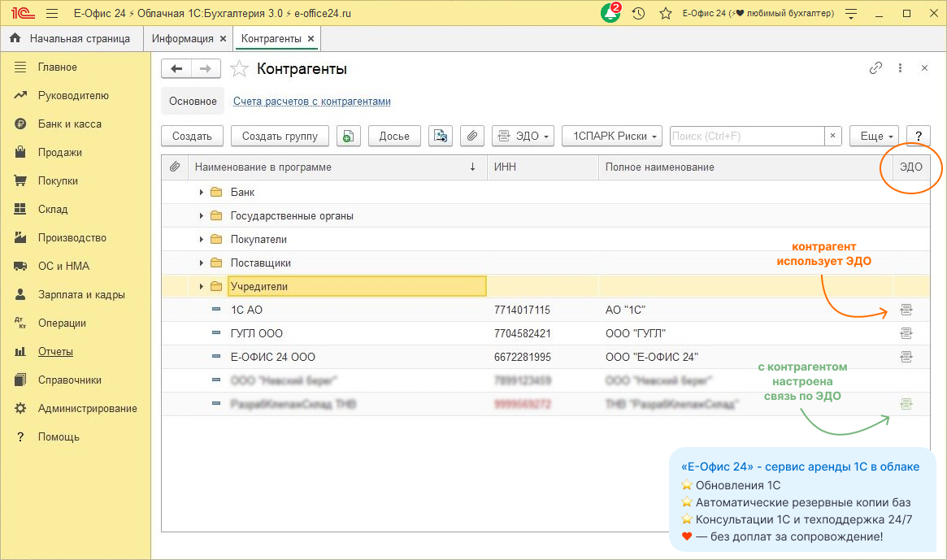Click the paperclip column header icon
The height and width of the screenshot is (560, 947).
coord(175,167)
